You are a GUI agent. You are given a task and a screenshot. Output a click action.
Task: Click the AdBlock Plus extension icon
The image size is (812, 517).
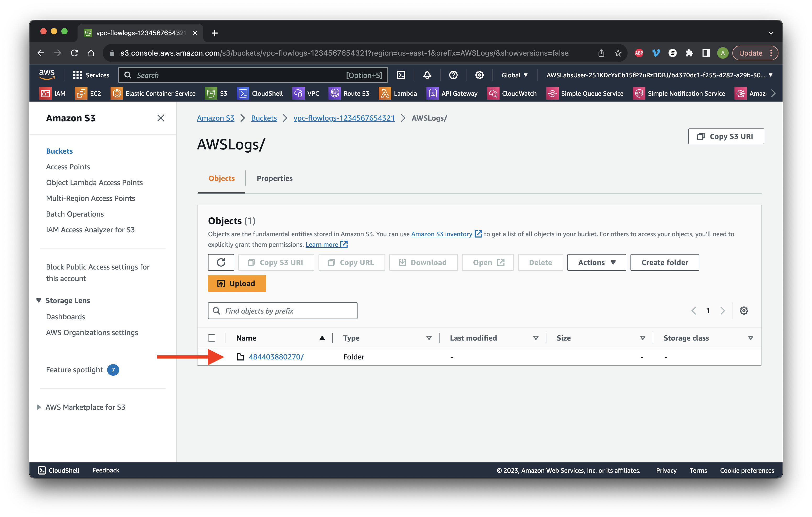pyautogui.click(x=639, y=53)
